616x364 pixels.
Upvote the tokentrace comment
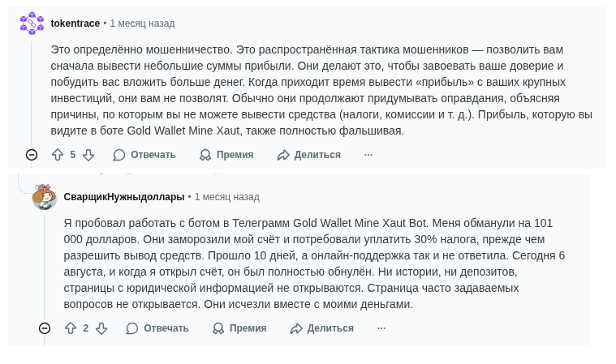click(58, 155)
